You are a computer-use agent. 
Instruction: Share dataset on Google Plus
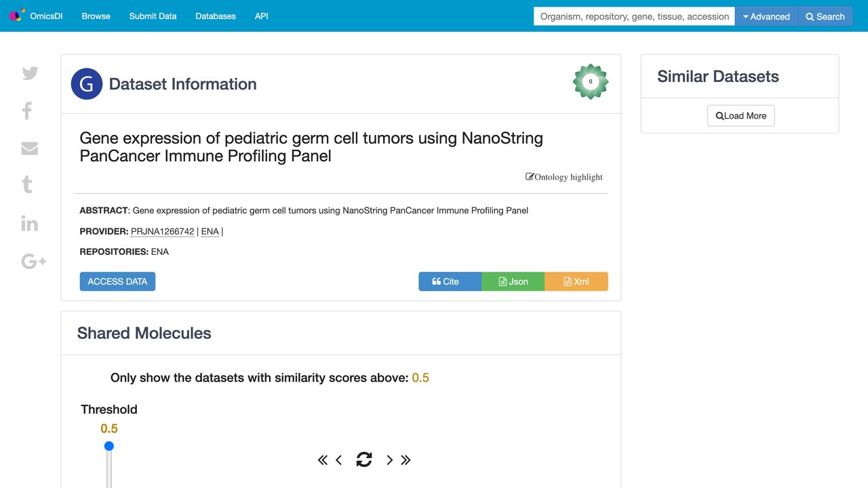[x=33, y=261]
